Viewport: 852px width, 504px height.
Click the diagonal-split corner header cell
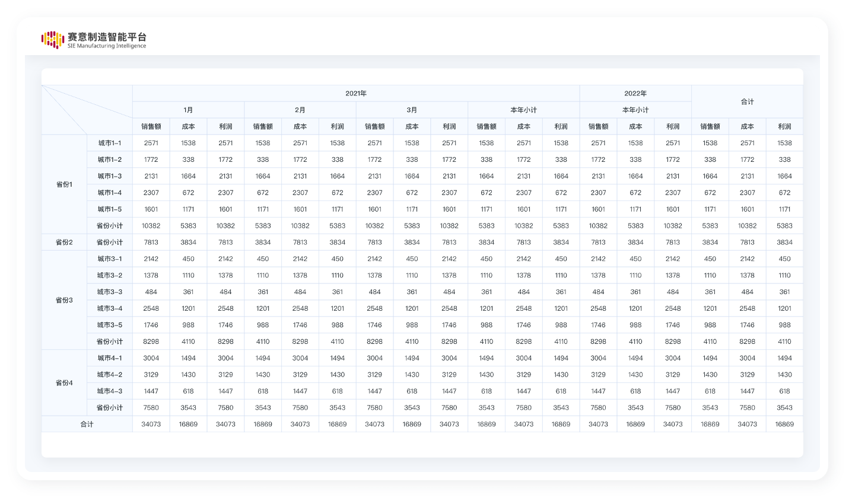(x=87, y=110)
